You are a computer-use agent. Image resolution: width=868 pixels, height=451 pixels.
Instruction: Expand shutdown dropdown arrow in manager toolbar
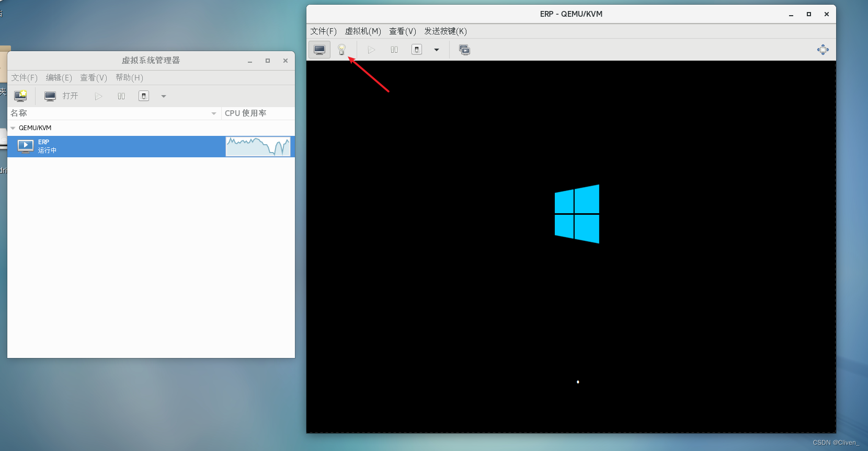click(x=164, y=96)
